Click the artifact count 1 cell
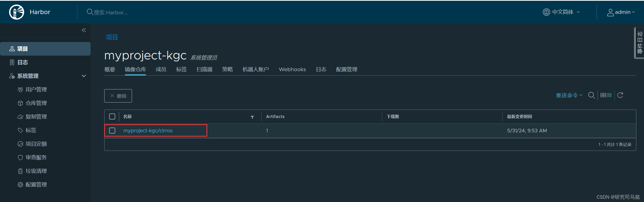 click(x=267, y=131)
